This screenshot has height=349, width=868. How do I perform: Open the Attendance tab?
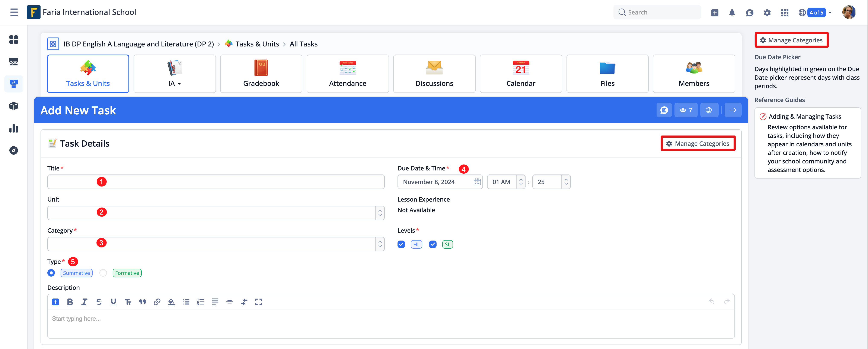point(347,74)
